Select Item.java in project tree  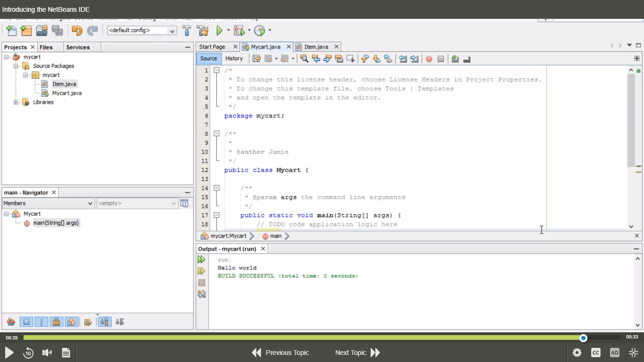click(64, 84)
